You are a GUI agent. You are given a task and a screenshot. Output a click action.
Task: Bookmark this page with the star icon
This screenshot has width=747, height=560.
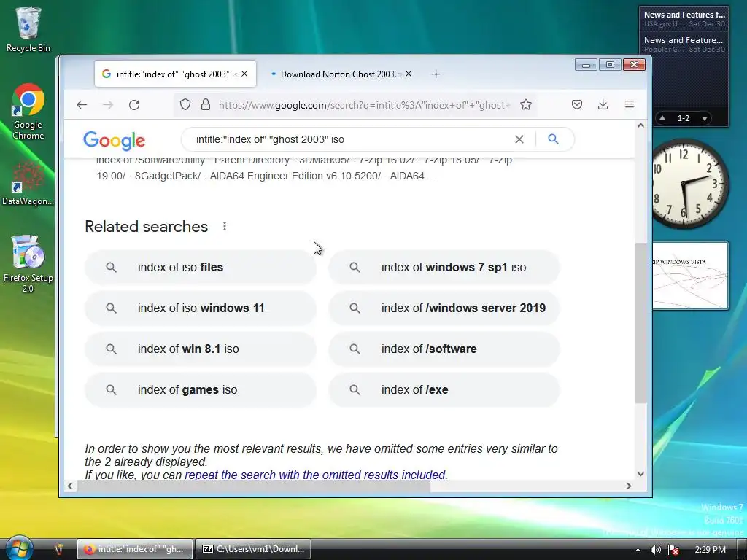[526, 105]
